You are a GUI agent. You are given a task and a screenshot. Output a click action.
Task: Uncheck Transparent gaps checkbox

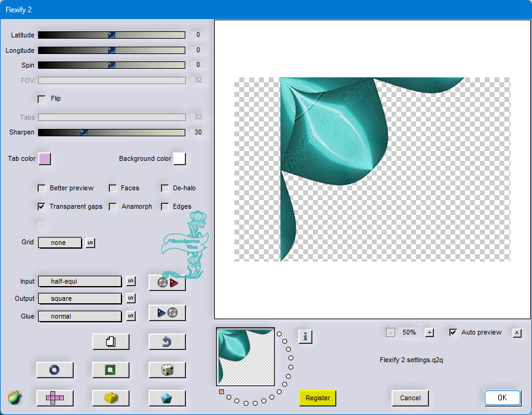[41, 207]
